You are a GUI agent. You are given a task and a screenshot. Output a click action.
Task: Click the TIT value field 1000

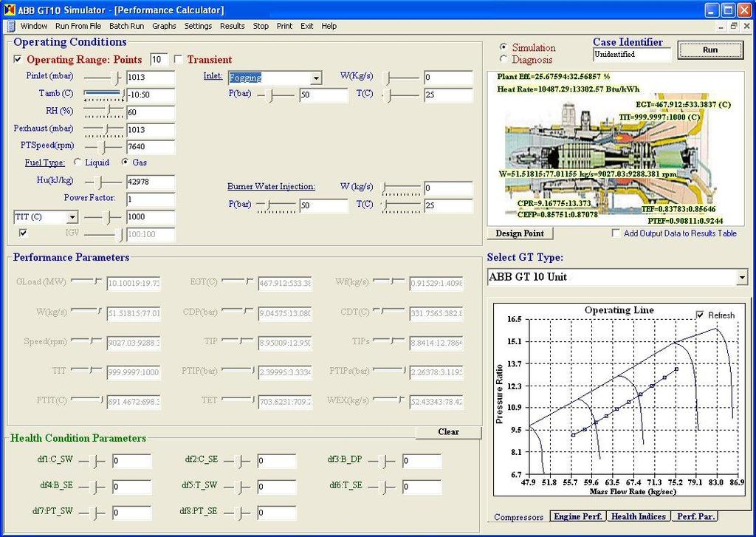coord(151,217)
